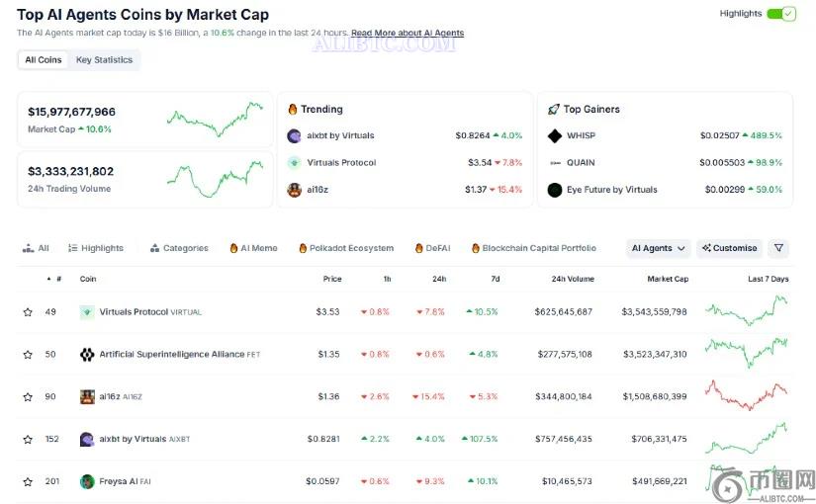816x504 pixels.
Task: Click the aixbt by Virtuals coin icon
Action: point(87,439)
